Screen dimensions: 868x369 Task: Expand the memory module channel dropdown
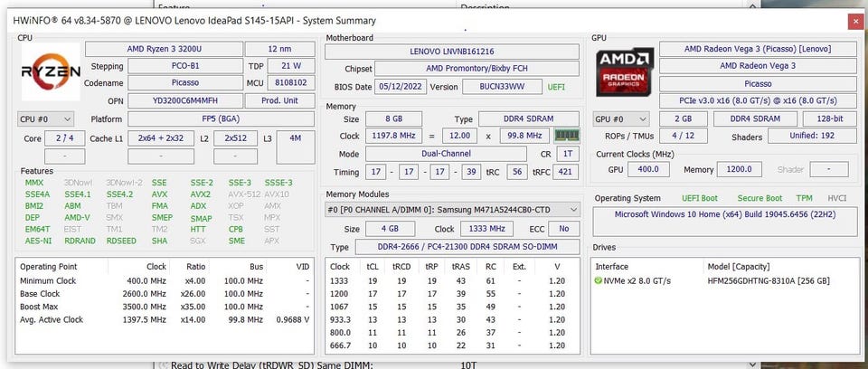(571, 209)
